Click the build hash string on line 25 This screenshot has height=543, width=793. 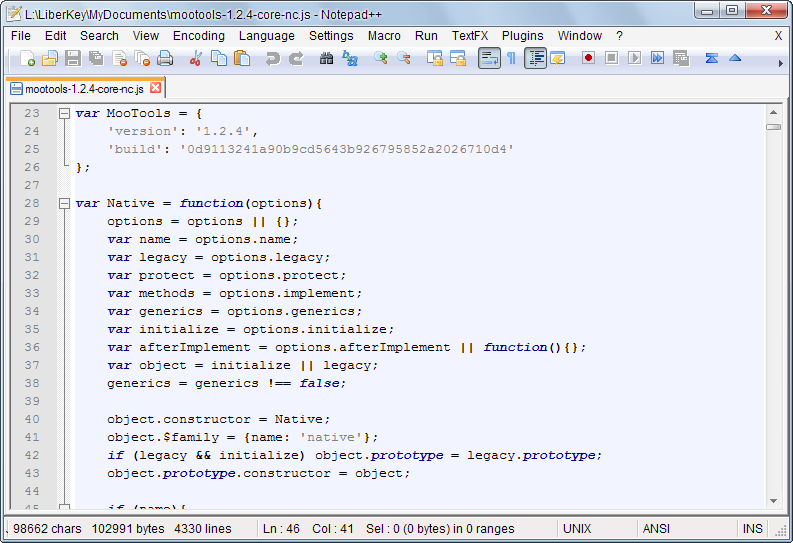[x=346, y=149]
